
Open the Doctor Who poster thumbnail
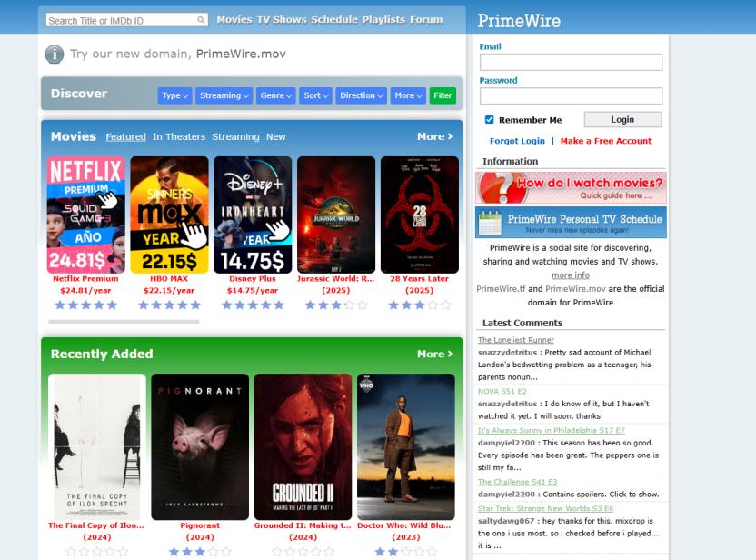(x=406, y=446)
